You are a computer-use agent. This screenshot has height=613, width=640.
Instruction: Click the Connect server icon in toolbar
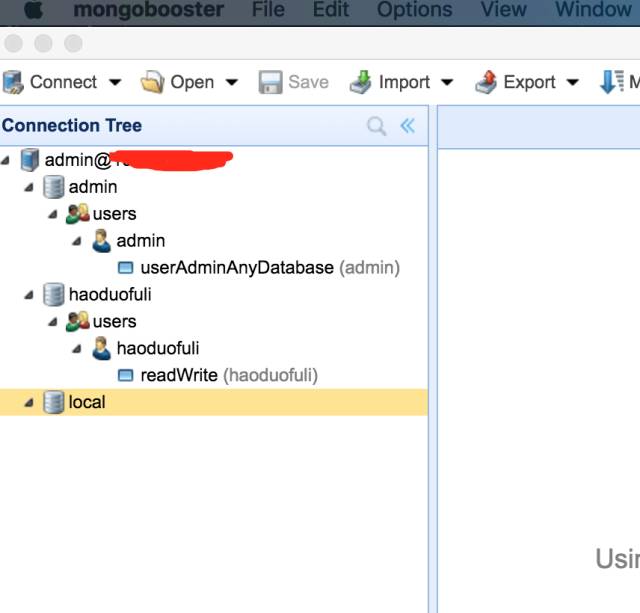[x=13, y=82]
